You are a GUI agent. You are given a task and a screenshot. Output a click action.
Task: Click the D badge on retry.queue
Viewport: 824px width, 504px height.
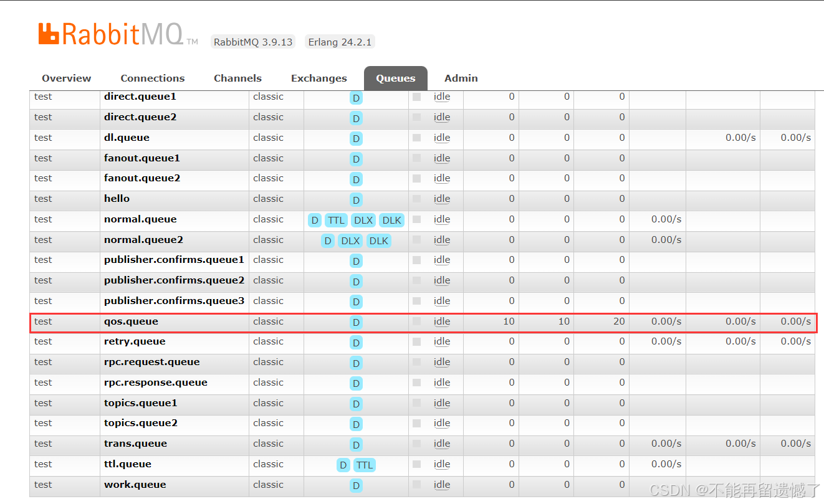(356, 342)
